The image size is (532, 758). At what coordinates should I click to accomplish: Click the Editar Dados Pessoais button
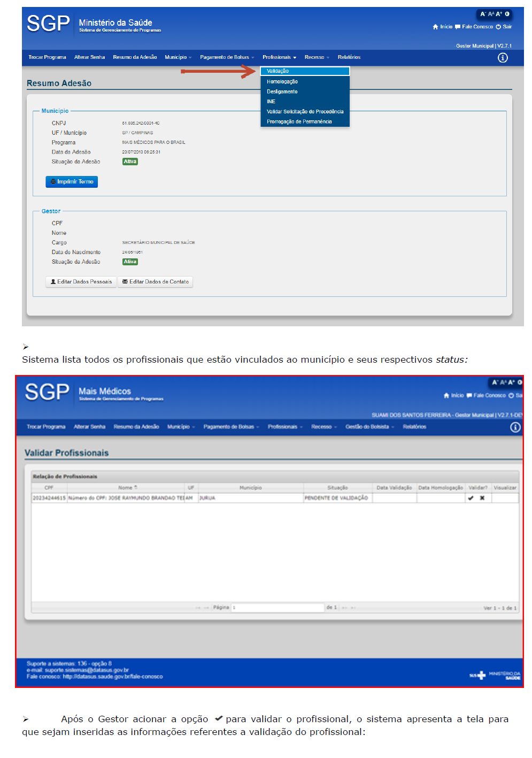(81, 282)
